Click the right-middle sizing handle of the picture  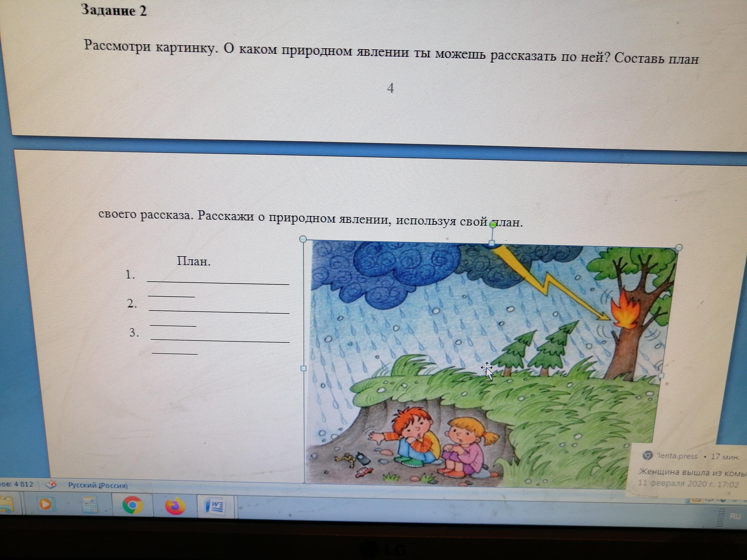click(x=661, y=376)
